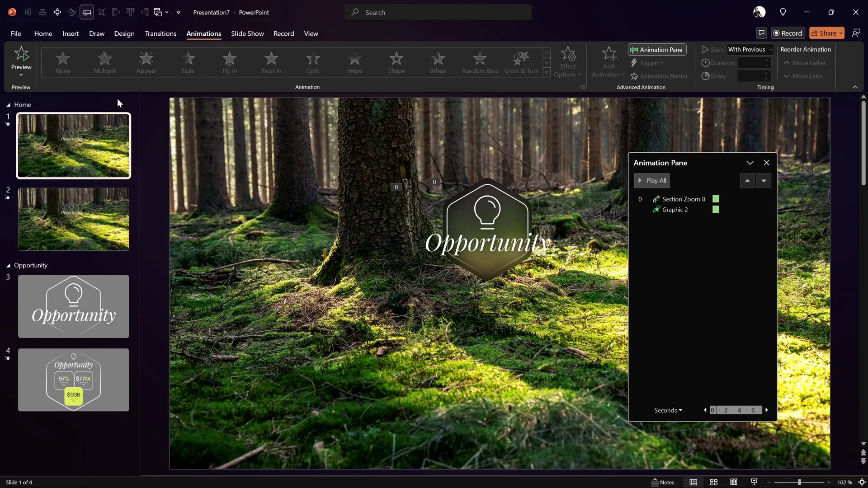Open the Trigger dropdown
Screen dimensions: 868x488
tap(647, 63)
